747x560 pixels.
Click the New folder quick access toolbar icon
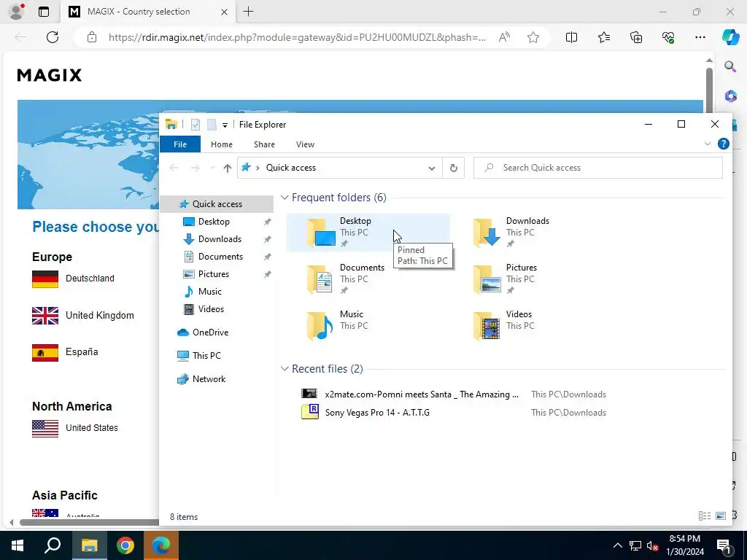(212, 125)
